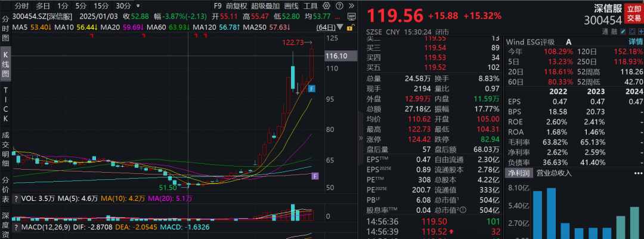The width and height of the screenshot is (644, 239).
Task: Expand more tools with the double chevron
Action: 351,6
